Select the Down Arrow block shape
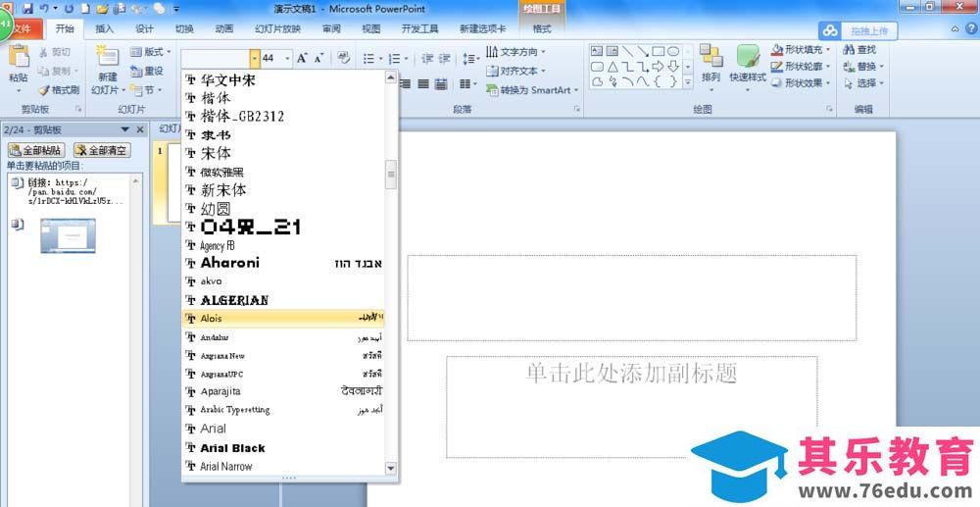The image size is (980, 507). coord(673,67)
